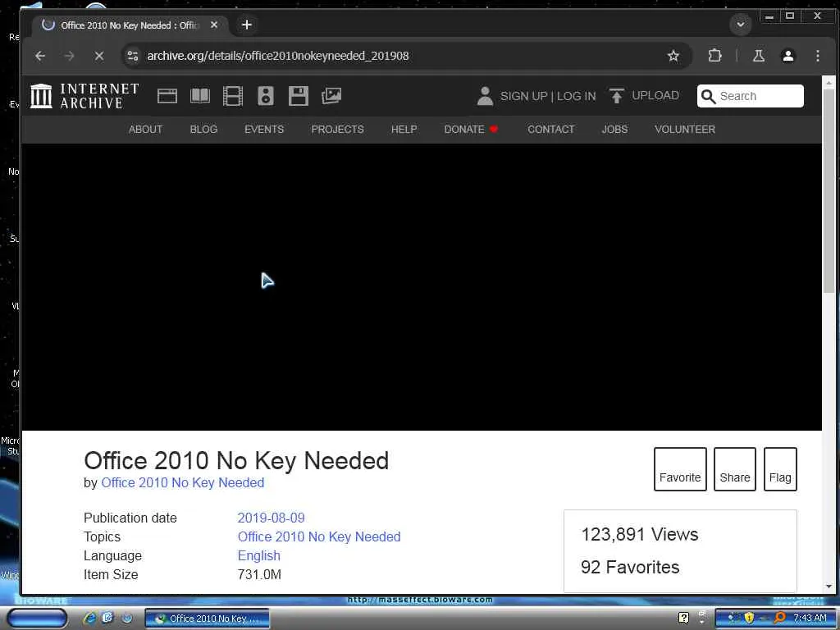Open the HELP menu item

click(x=404, y=129)
